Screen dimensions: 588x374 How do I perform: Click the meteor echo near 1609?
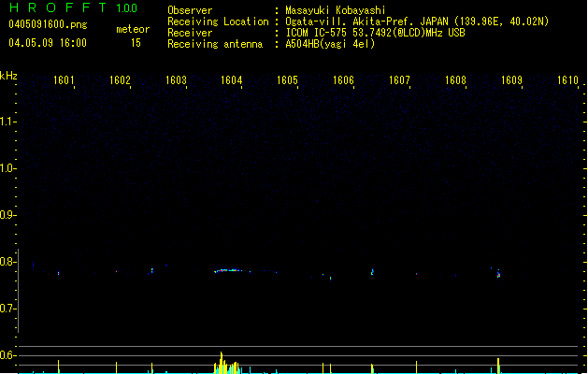pos(499,274)
